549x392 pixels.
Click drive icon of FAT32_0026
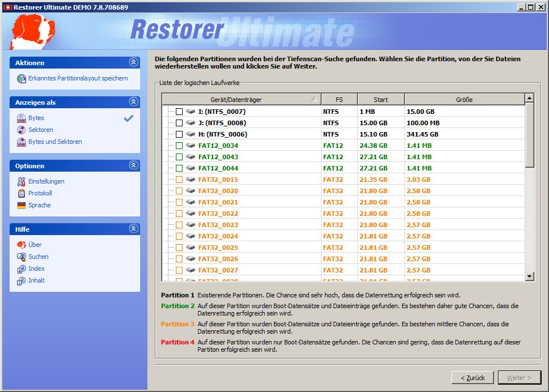point(191,259)
